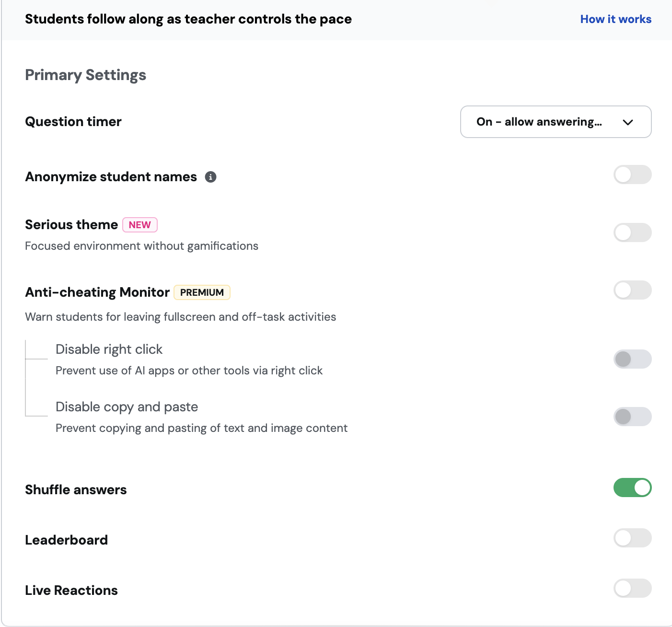The width and height of the screenshot is (672, 627).
Task: Toggle Disable copy and paste switch
Action: (633, 417)
